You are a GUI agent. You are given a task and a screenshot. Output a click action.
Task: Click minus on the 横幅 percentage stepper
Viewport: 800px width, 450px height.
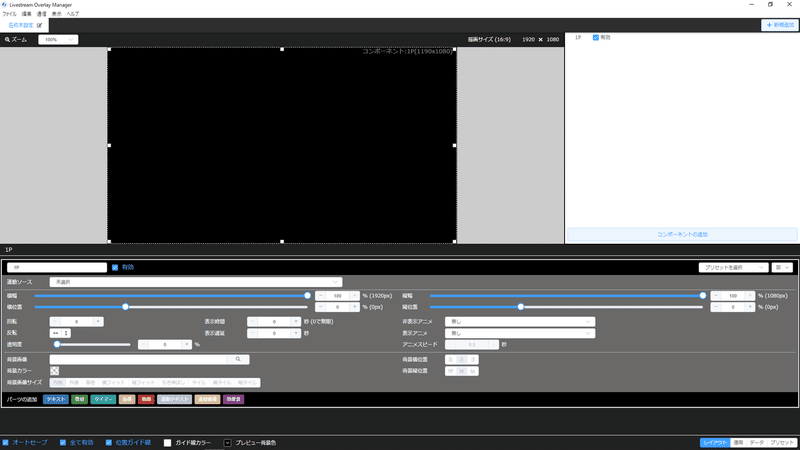click(320, 295)
